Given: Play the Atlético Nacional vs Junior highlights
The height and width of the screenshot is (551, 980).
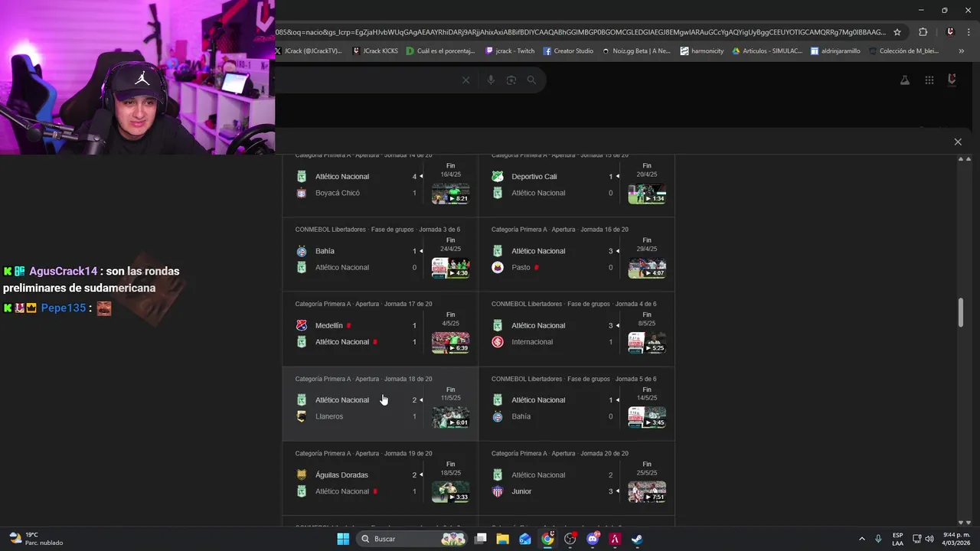Looking at the screenshot, I should pyautogui.click(x=647, y=492).
